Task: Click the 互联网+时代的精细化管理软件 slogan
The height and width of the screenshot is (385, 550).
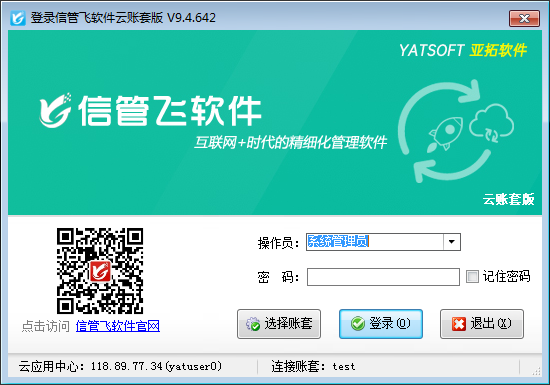Action: [290, 142]
